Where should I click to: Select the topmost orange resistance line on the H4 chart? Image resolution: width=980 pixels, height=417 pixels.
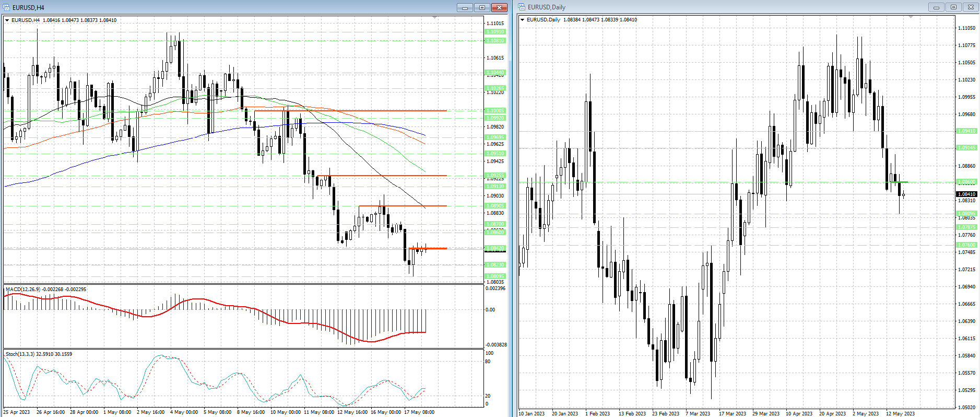click(350, 111)
